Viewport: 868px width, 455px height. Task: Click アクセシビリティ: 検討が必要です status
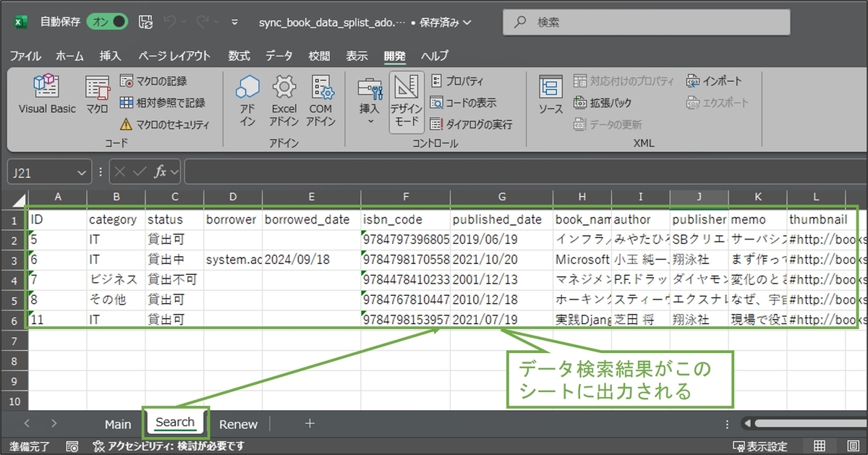169,446
